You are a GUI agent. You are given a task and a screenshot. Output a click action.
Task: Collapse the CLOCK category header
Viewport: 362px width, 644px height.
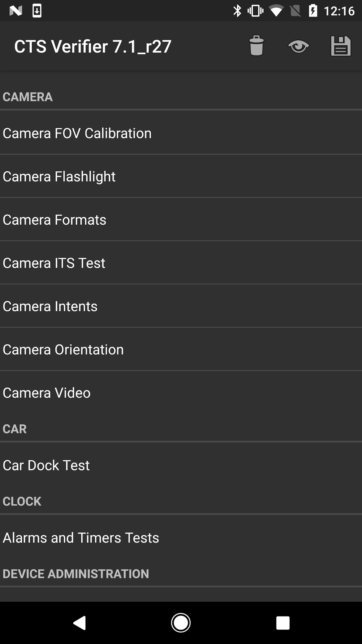pos(22,501)
